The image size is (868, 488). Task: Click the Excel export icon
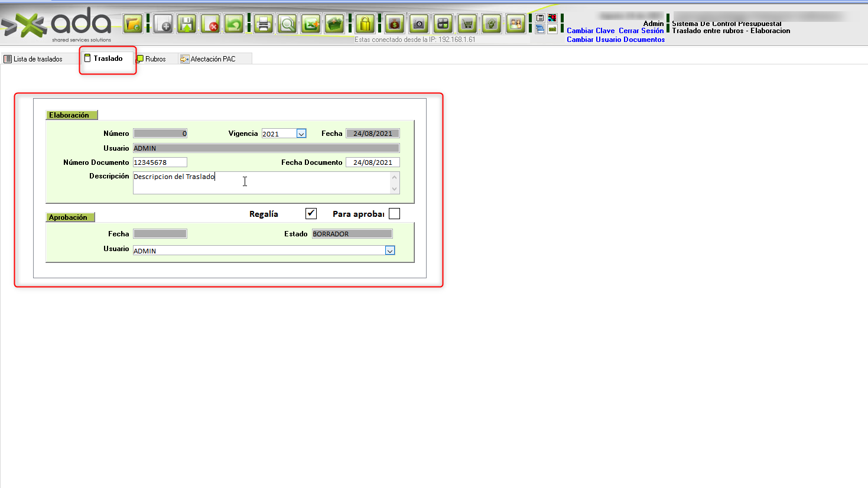point(311,24)
